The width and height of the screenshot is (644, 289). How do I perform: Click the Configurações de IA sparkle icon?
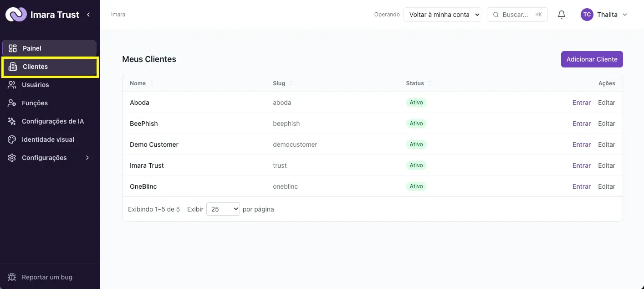[12, 121]
